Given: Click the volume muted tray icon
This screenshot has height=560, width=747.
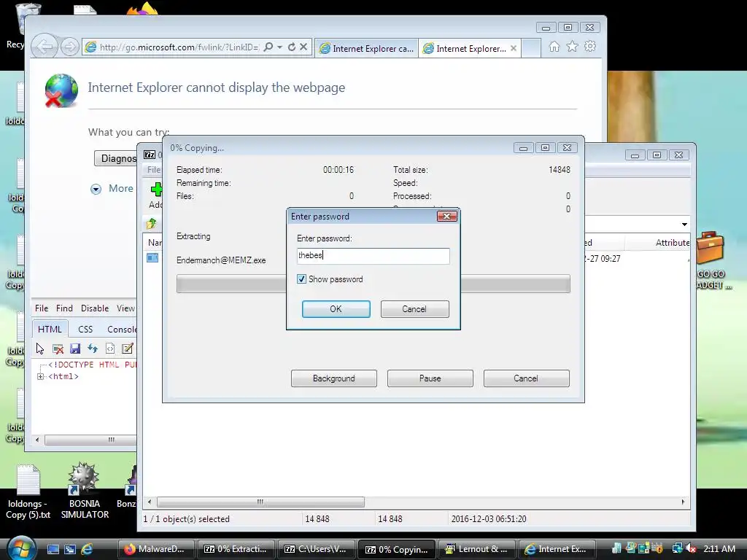Looking at the screenshot, I should pos(691,549).
